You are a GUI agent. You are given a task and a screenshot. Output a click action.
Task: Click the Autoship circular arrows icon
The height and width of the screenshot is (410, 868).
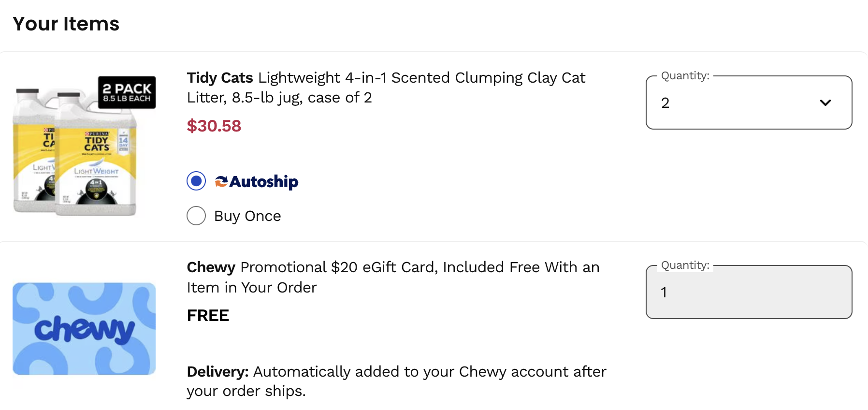[x=221, y=181]
